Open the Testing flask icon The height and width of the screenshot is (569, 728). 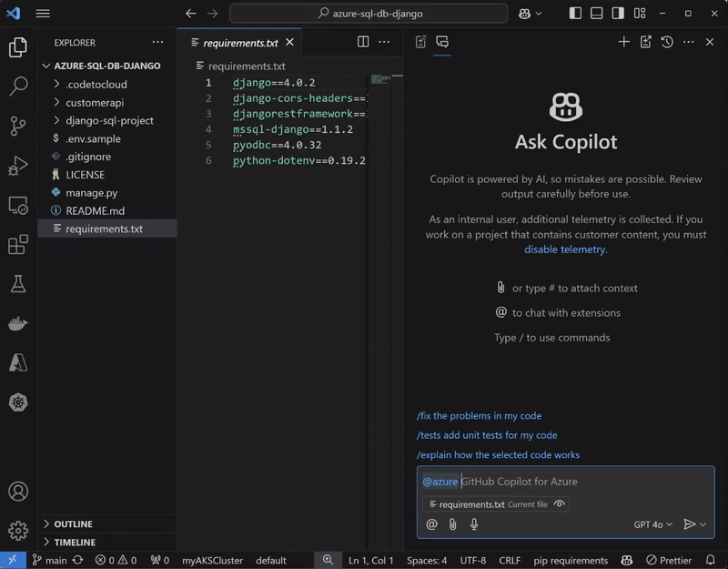pyautogui.click(x=18, y=284)
